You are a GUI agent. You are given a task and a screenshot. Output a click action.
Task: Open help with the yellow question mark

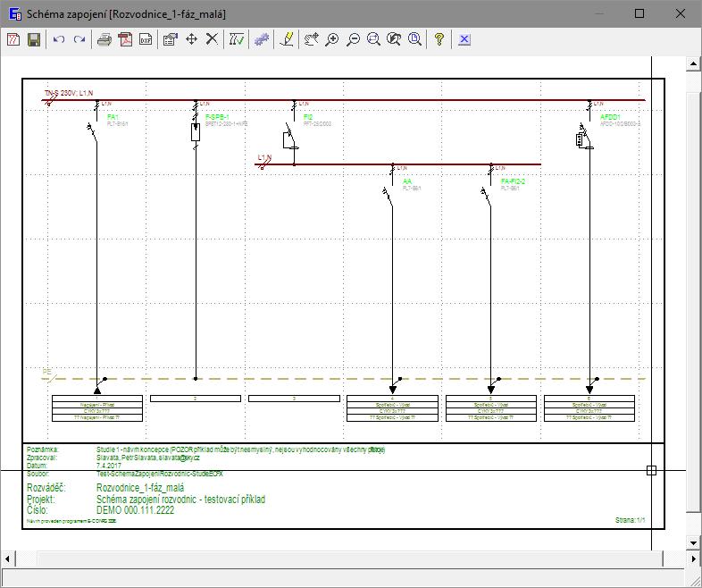pyautogui.click(x=439, y=39)
